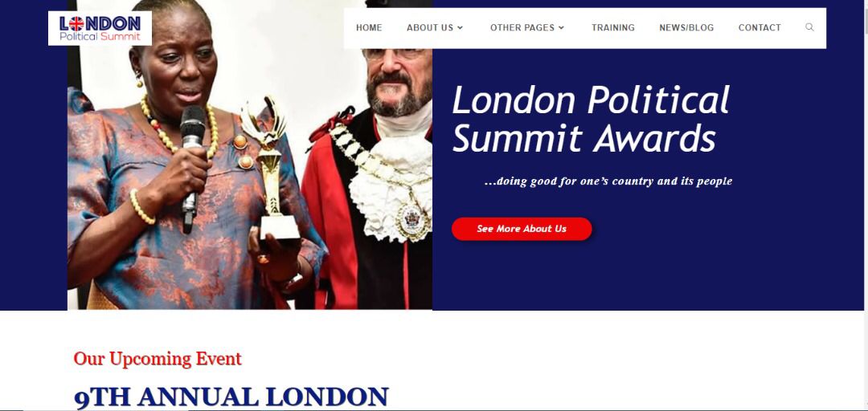868x411 pixels.
Task: Click the microphone held by the woman
Action: [191, 166]
